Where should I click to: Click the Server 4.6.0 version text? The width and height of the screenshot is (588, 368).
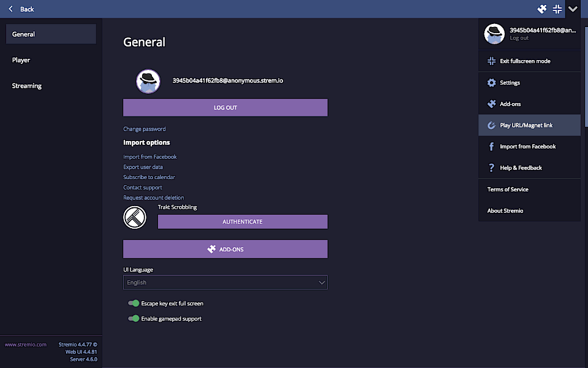(x=83, y=359)
